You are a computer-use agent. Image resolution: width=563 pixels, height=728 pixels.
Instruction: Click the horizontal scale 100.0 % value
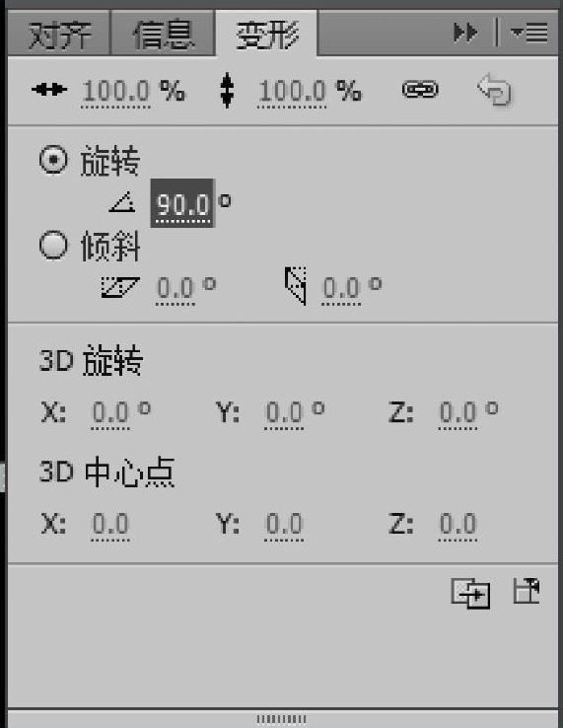click(133, 91)
